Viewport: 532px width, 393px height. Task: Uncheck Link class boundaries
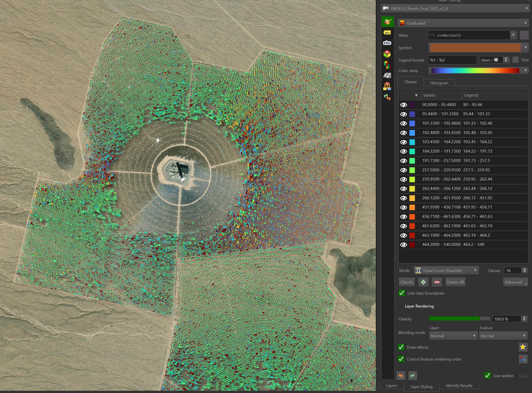(402, 293)
